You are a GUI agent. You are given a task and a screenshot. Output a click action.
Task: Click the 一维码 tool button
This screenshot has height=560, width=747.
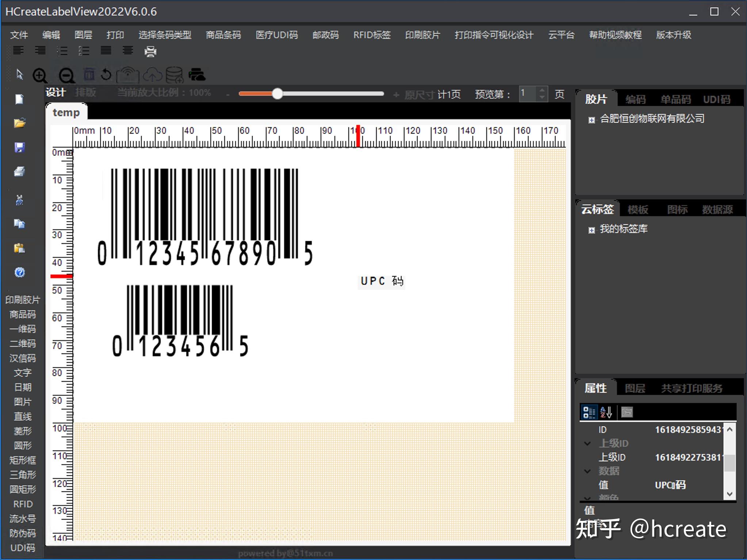coord(23,329)
